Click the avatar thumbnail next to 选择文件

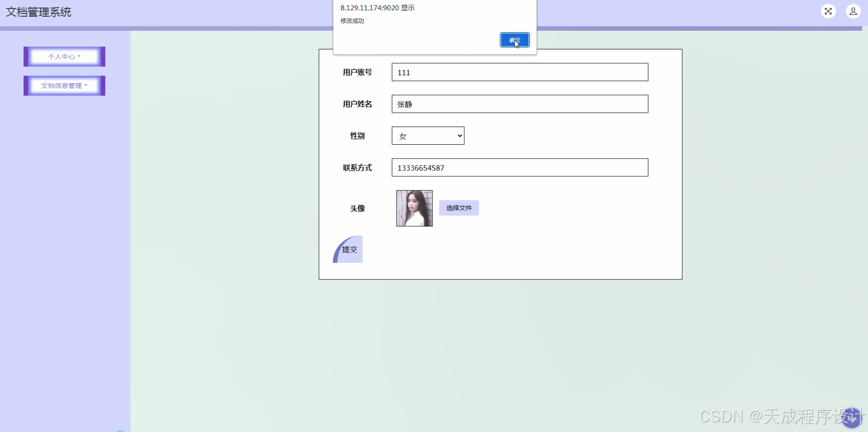414,208
